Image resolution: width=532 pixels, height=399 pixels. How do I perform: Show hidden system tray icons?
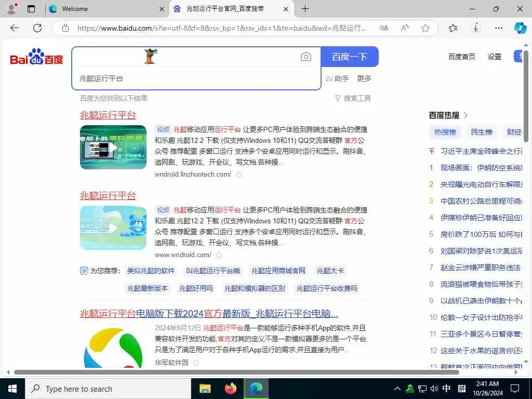[397, 389]
